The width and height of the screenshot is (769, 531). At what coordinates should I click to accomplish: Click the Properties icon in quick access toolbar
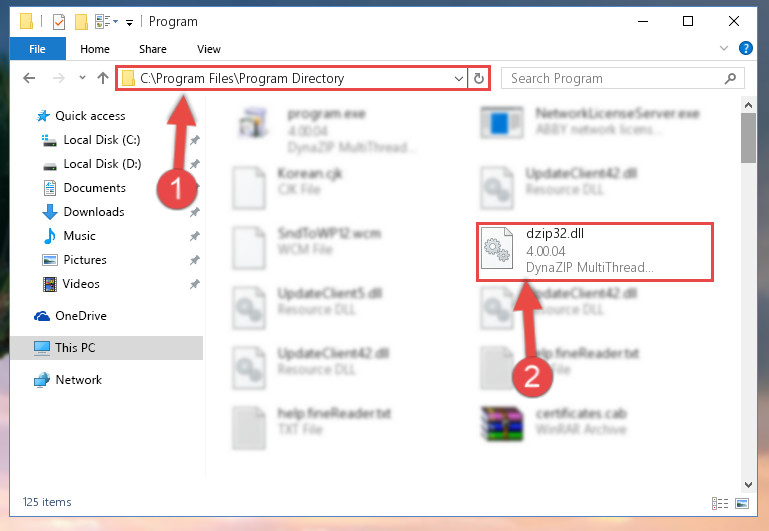click(58, 22)
